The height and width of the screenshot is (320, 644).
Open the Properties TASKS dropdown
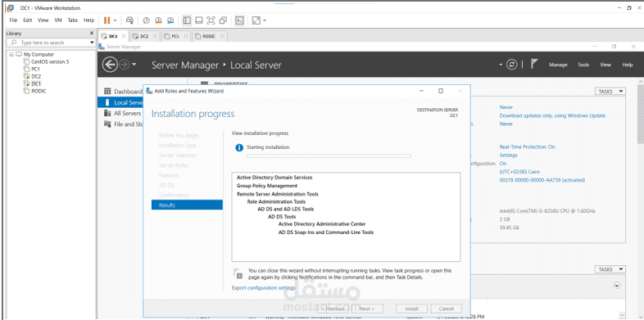click(x=610, y=92)
